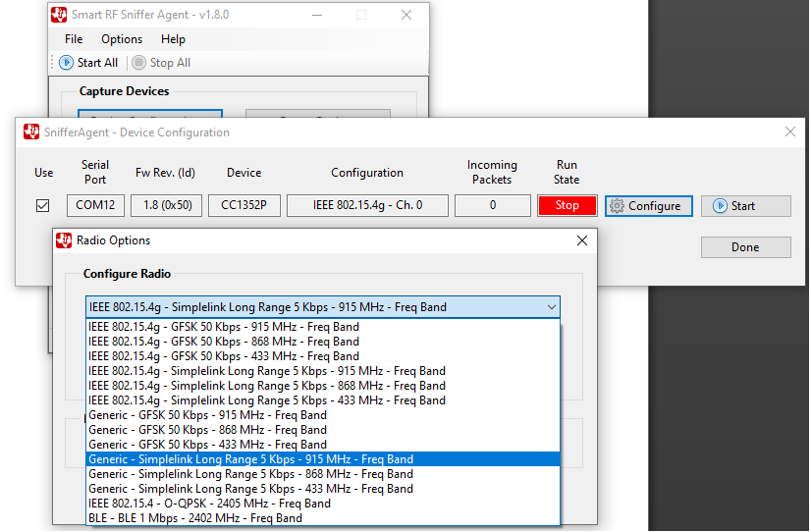Close the Device Configuration window
Viewport: 811px width, 532px height.
click(789, 132)
